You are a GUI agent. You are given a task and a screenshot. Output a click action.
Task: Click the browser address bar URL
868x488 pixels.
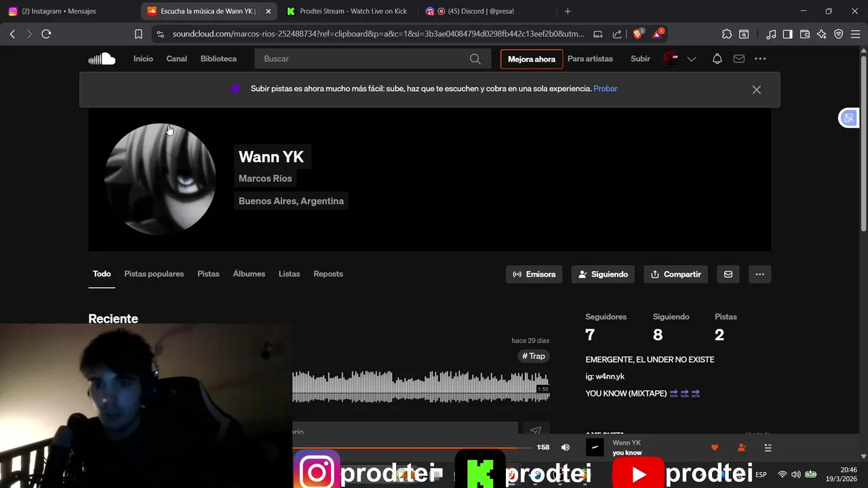tap(378, 34)
